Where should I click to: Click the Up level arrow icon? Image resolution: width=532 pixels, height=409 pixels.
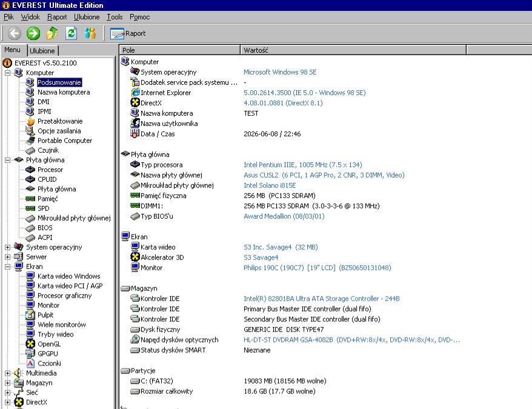(x=52, y=33)
